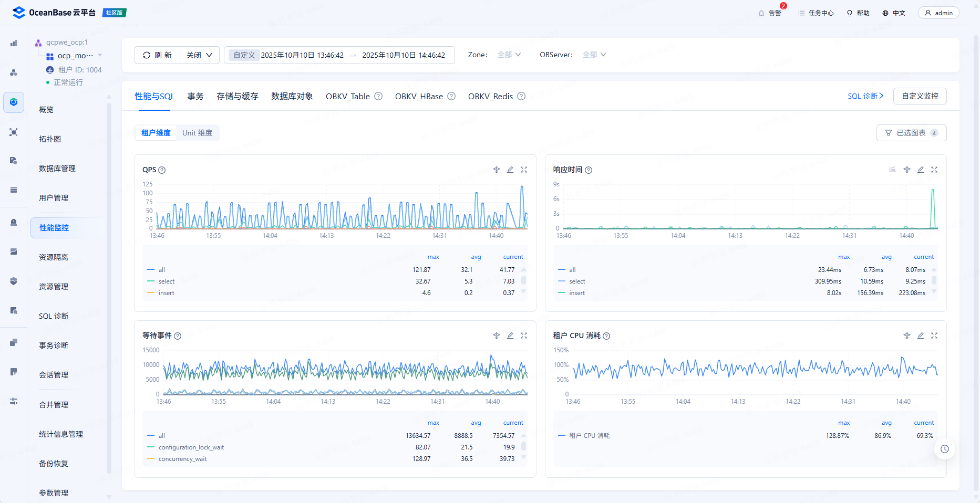Click the clock icon floating button
Screen dimensions: 980x503
click(x=944, y=449)
